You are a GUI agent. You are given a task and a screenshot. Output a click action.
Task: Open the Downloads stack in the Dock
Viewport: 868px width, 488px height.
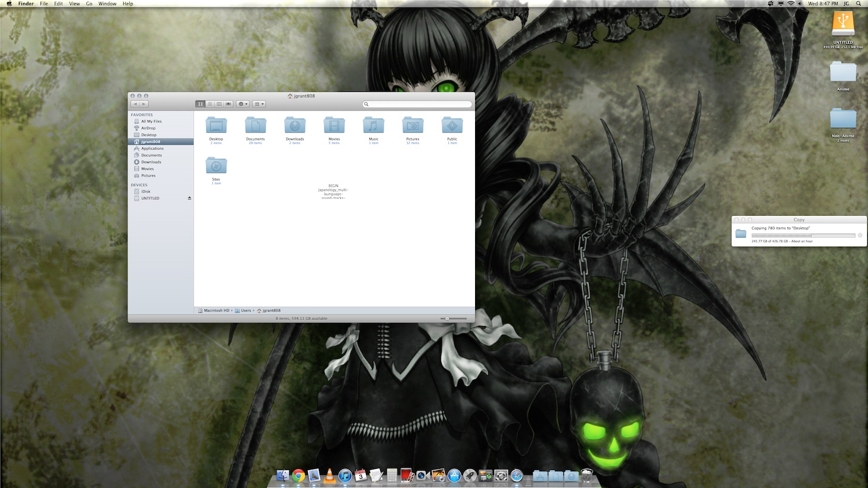click(571, 475)
